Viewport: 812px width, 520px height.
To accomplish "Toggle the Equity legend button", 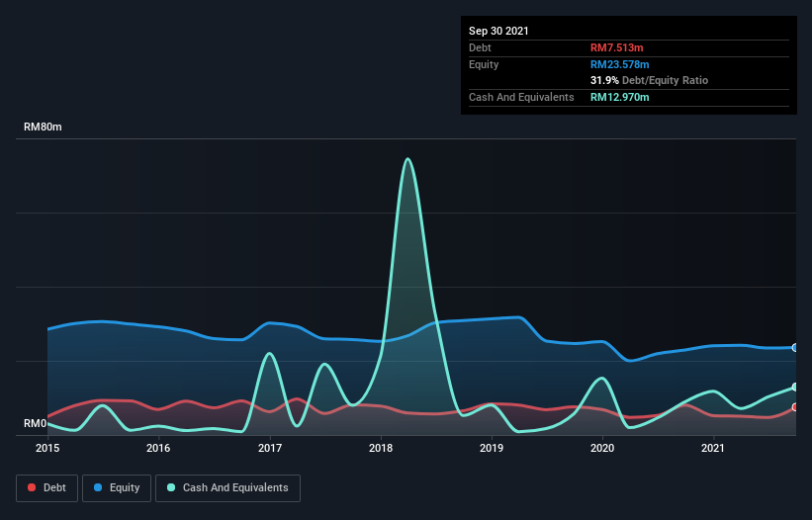I will click(117, 488).
